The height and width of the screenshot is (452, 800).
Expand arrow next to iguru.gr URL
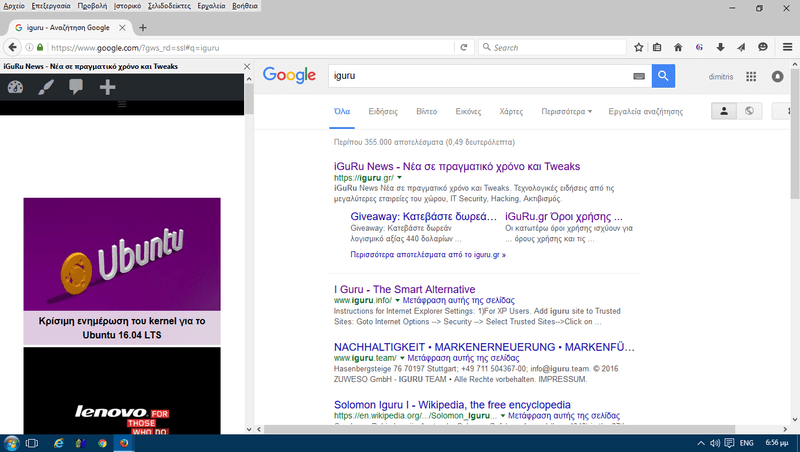point(399,177)
